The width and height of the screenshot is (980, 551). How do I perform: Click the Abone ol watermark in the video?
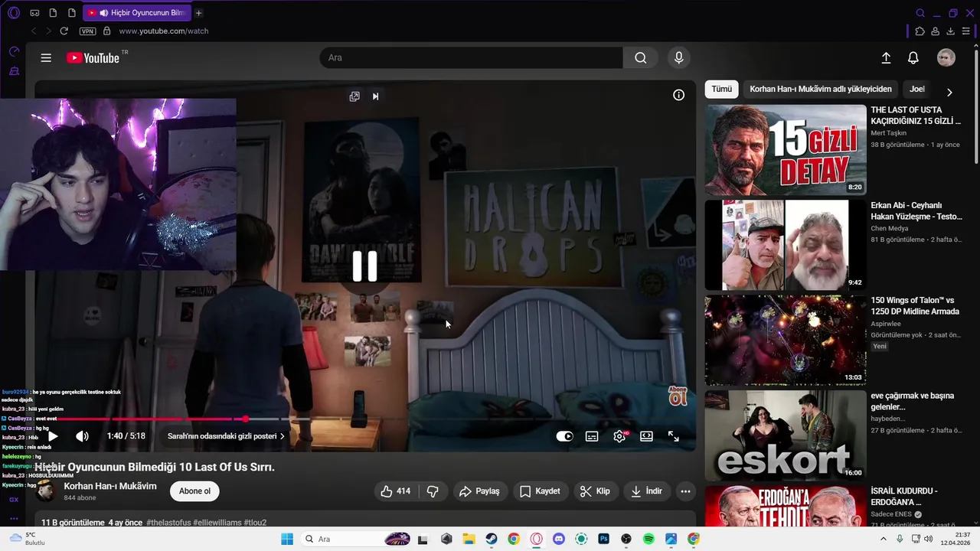(x=678, y=396)
